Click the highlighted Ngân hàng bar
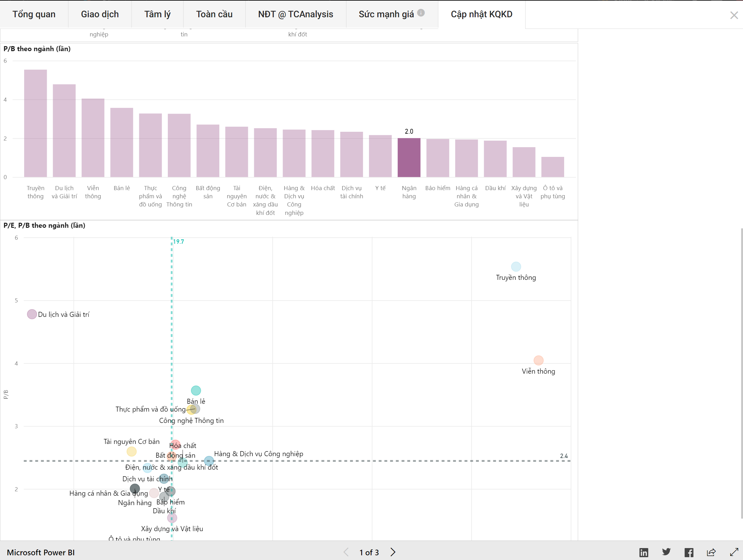Viewport: 743px width, 560px height. (x=409, y=157)
